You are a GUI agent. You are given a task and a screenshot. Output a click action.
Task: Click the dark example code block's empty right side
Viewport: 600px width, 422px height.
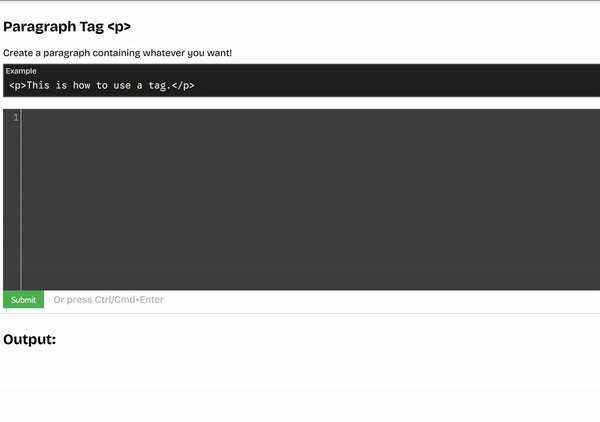[x=450, y=86]
